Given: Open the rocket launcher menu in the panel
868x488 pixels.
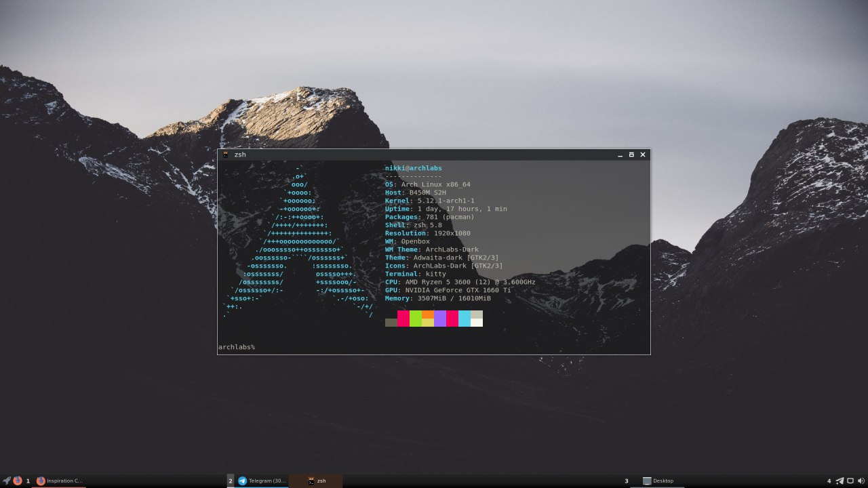Looking at the screenshot, I should [7, 481].
